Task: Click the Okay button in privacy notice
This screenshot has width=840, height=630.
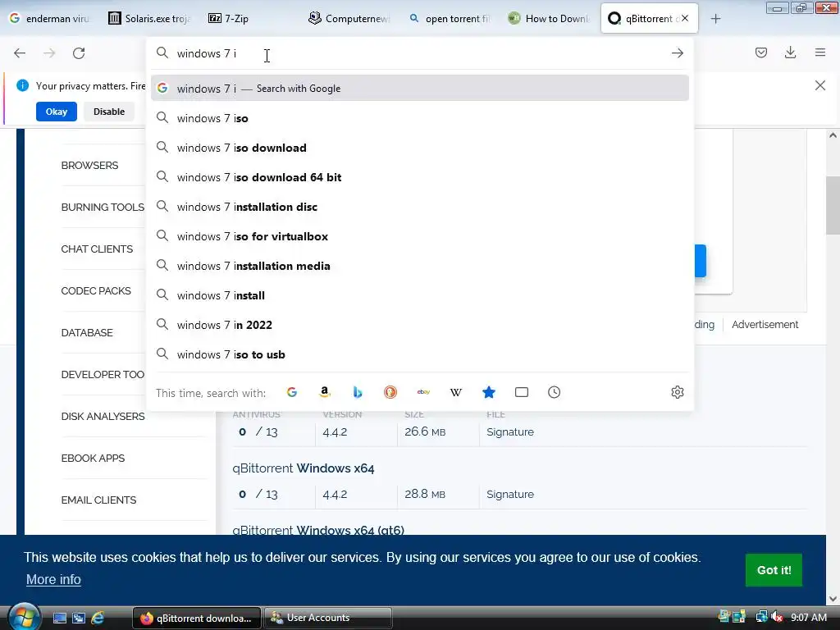Action: click(57, 112)
